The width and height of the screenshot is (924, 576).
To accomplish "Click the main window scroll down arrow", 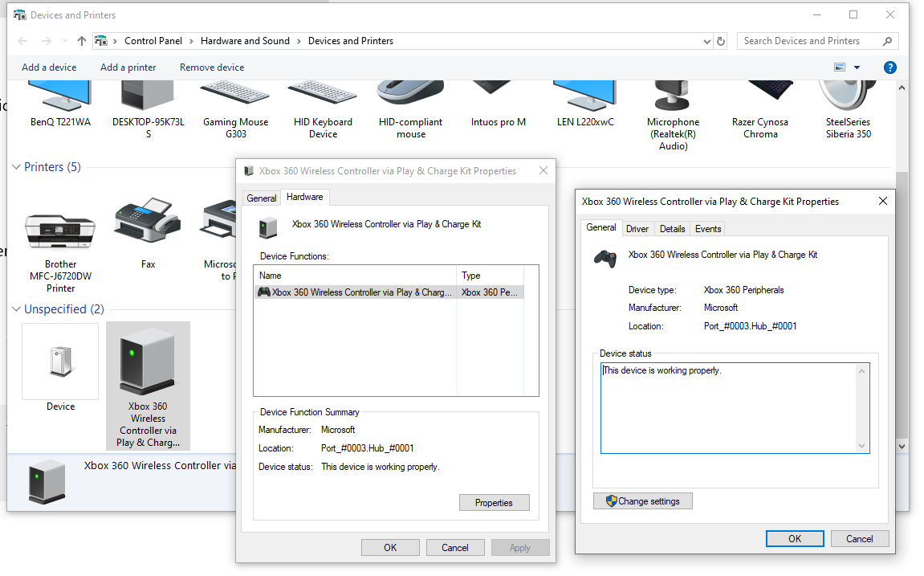I will 902,447.
